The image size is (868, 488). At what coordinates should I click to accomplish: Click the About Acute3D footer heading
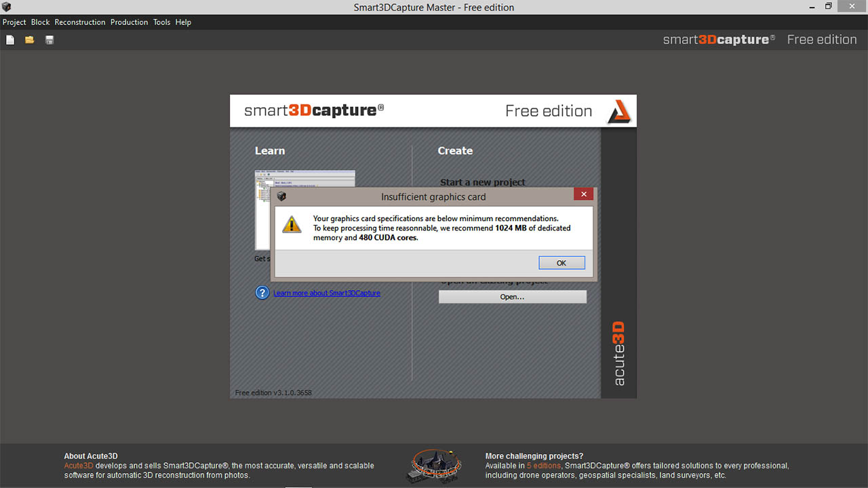click(91, 456)
